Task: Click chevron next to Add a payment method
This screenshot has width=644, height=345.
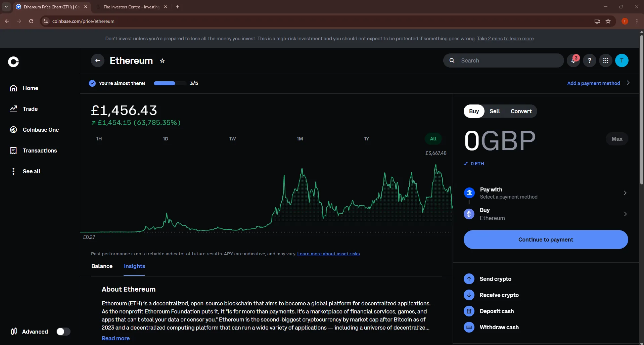Action: 628,83
